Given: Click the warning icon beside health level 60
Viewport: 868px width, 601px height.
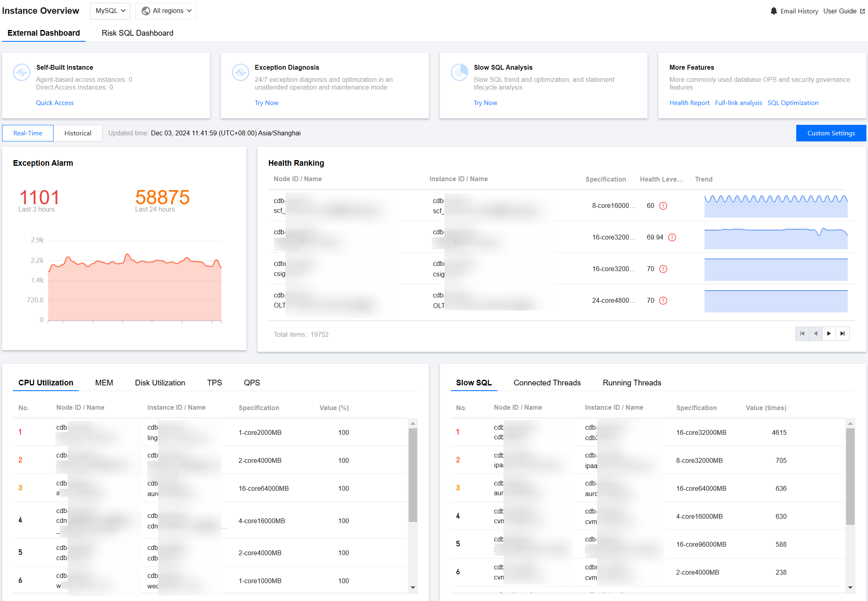Looking at the screenshot, I should pos(663,206).
